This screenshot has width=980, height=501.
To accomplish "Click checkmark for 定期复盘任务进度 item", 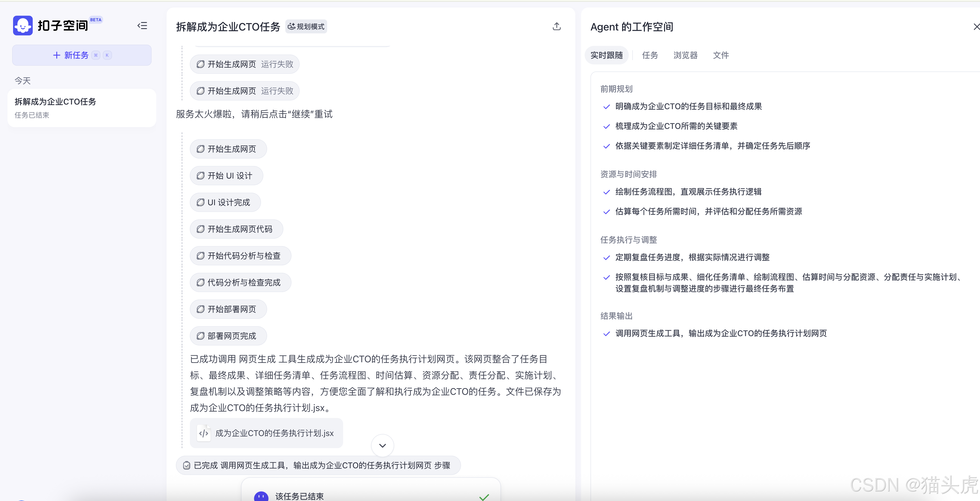I will coord(607,257).
